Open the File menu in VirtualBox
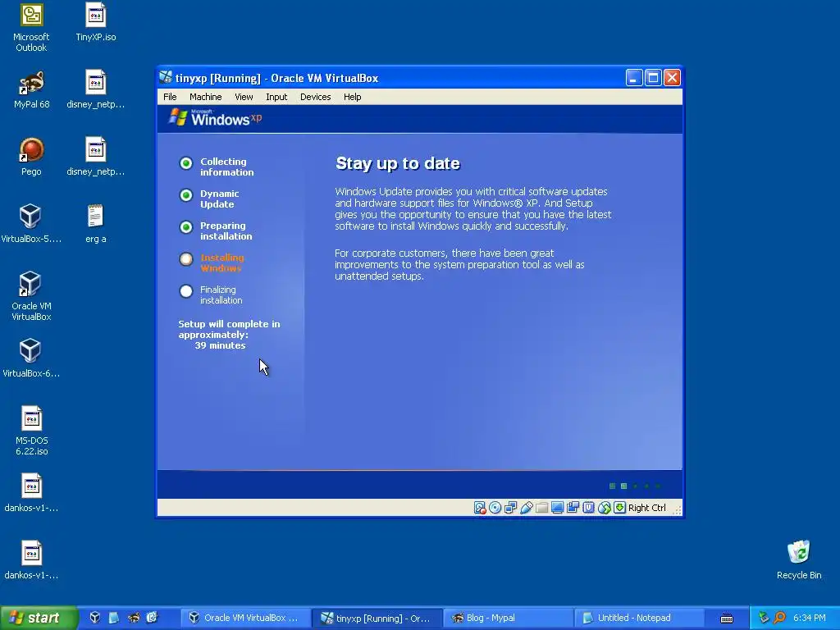The width and height of the screenshot is (840, 630). click(x=170, y=97)
